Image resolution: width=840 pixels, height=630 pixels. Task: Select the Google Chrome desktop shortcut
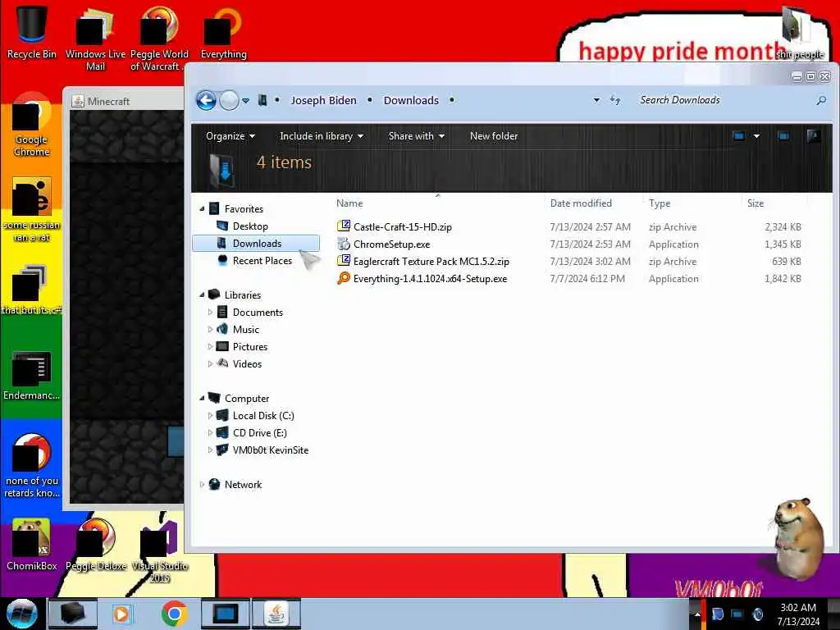(x=32, y=126)
